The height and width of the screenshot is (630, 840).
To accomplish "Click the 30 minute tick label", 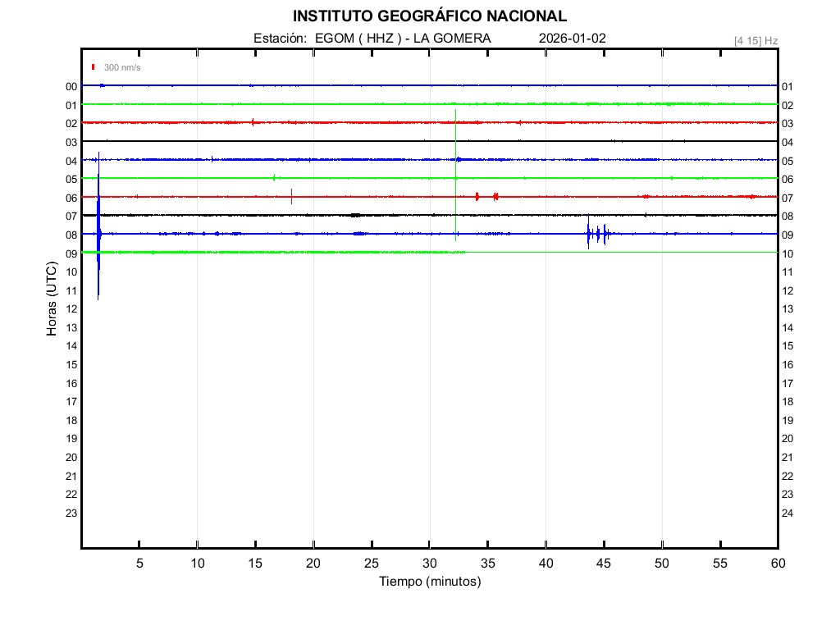I will [429, 564].
